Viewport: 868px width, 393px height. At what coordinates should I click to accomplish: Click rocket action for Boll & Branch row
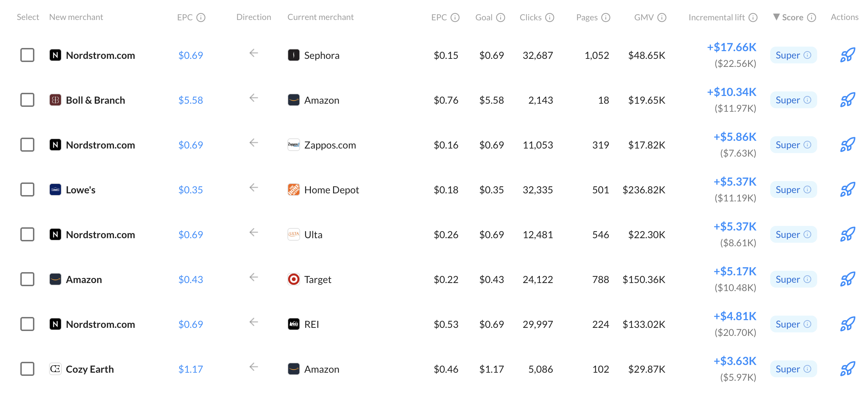point(847,100)
